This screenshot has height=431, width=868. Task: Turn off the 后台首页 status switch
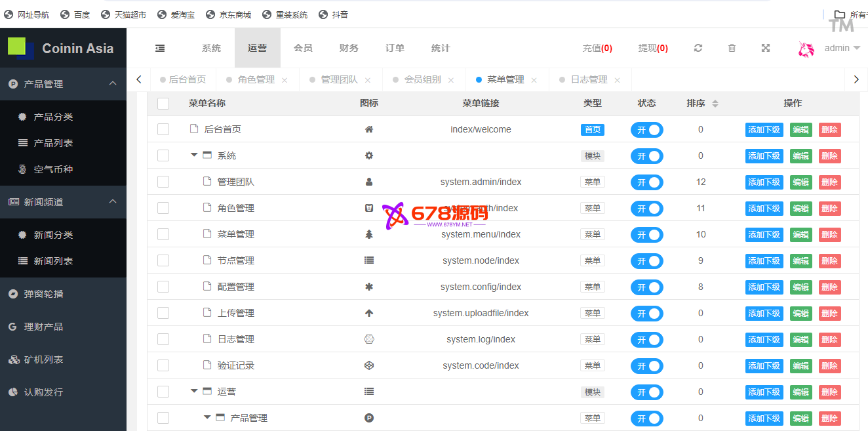[x=646, y=130]
